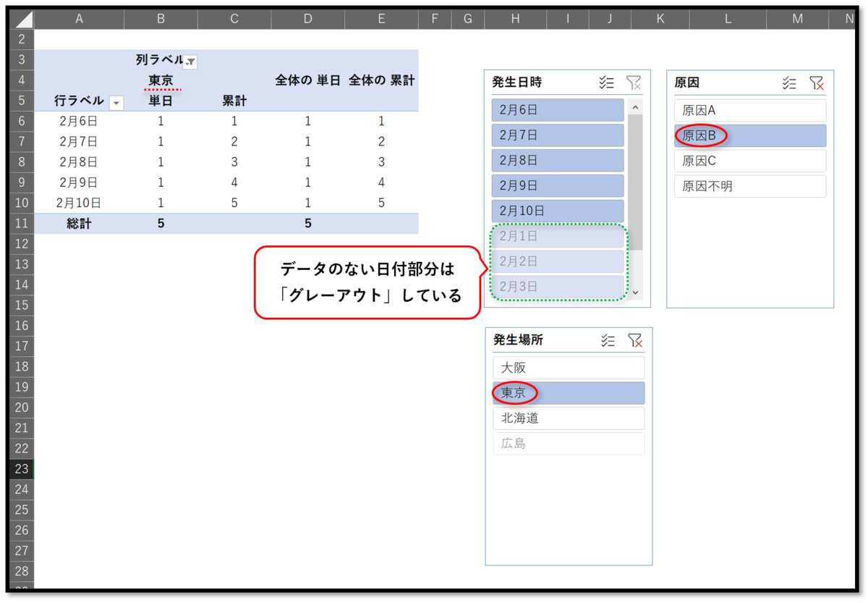
Task: Enable multi-select on the 発生場所 slicer
Action: click(606, 340)
